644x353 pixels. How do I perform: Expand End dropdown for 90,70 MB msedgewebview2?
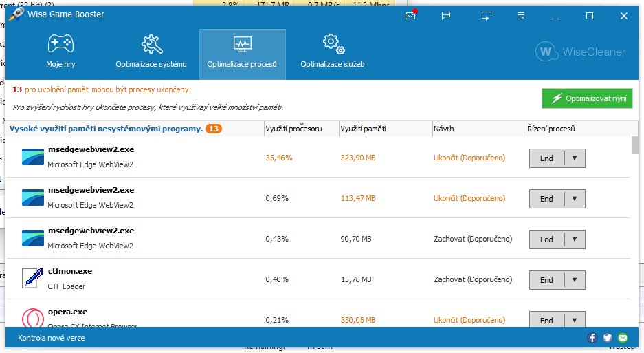coord(575,239)
